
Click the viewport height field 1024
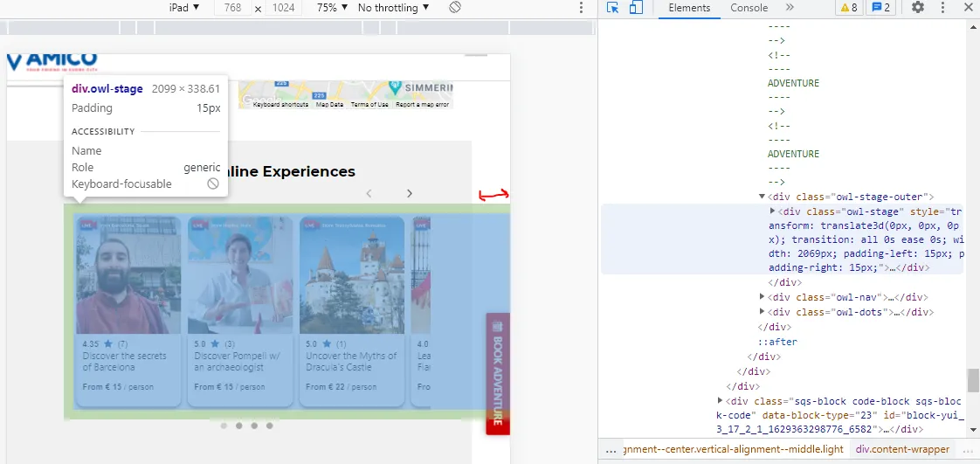[283, 8]
